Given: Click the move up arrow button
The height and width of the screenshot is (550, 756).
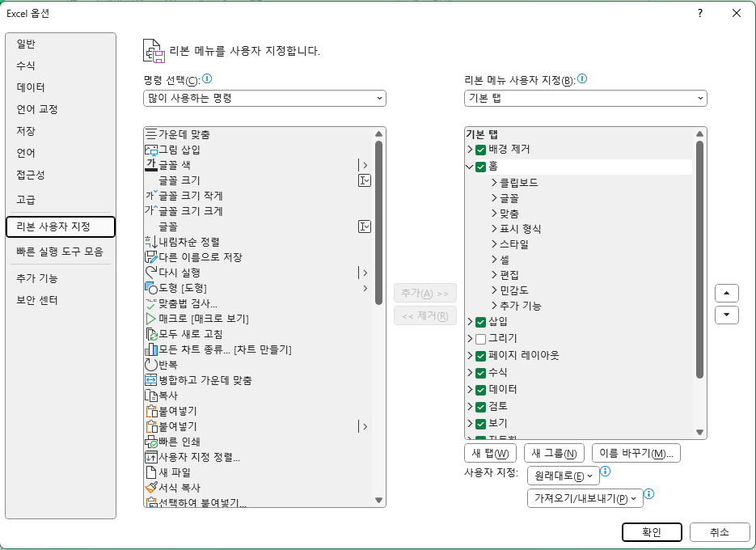Looking at the screenshot, I should pos(727,293).
